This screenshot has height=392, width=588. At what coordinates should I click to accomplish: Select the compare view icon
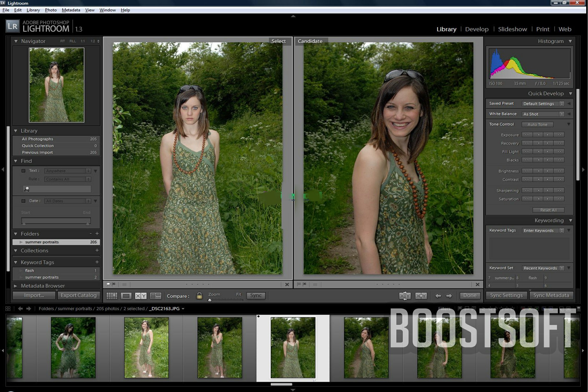(x=141, y=295)
